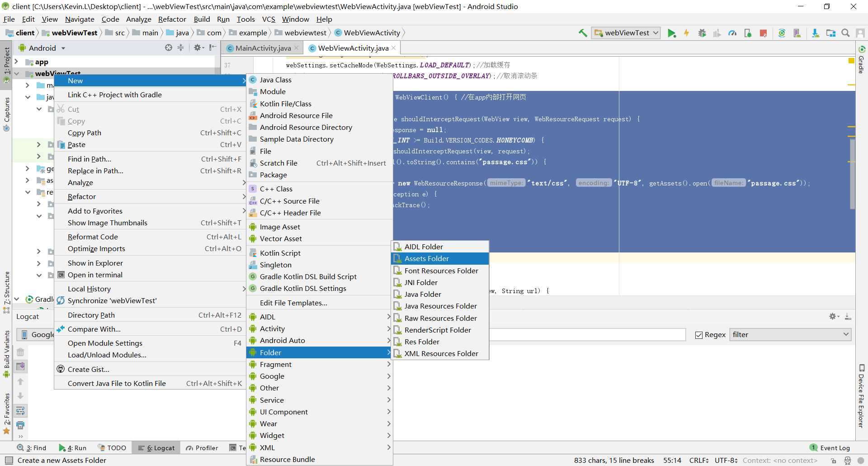Screen dimensions: 868x466
Task: Open the Android Profiler gauge icon
Action: [x=732, y=33]
